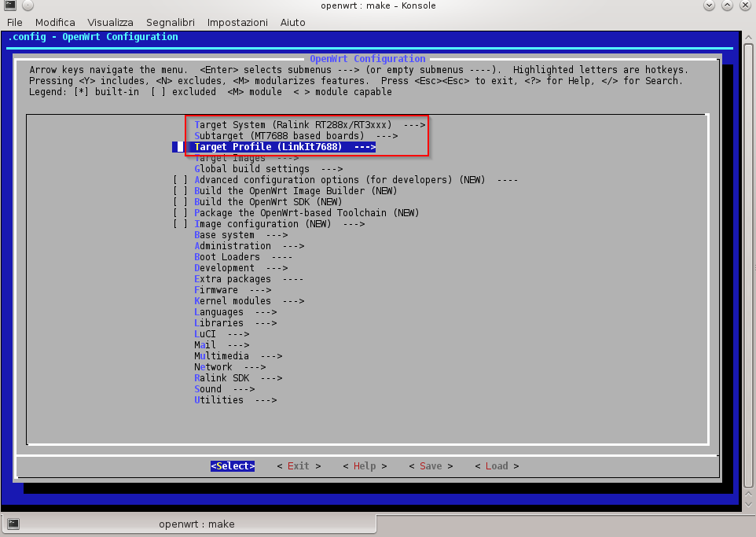The image size is (756, 537).
Task: Open the Target System submenu
Action: pos(309,125)
